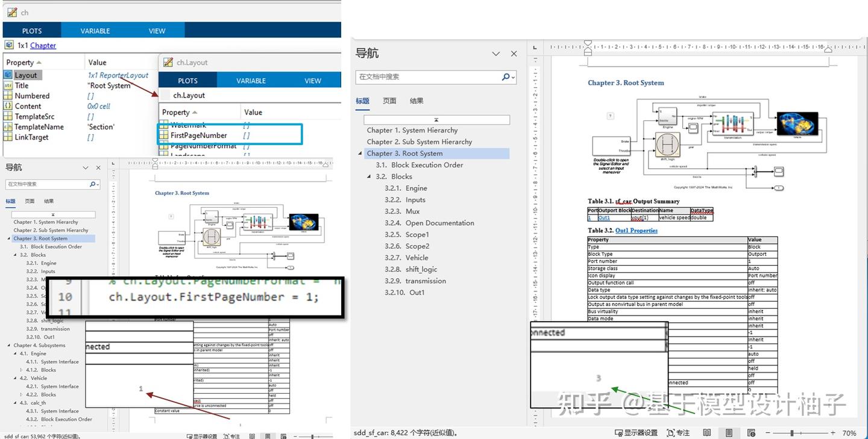This screenshot has height=439, width=868.
Task: Click the Out1 hyperlink in Table 3.1
Action: click(605, 217)
